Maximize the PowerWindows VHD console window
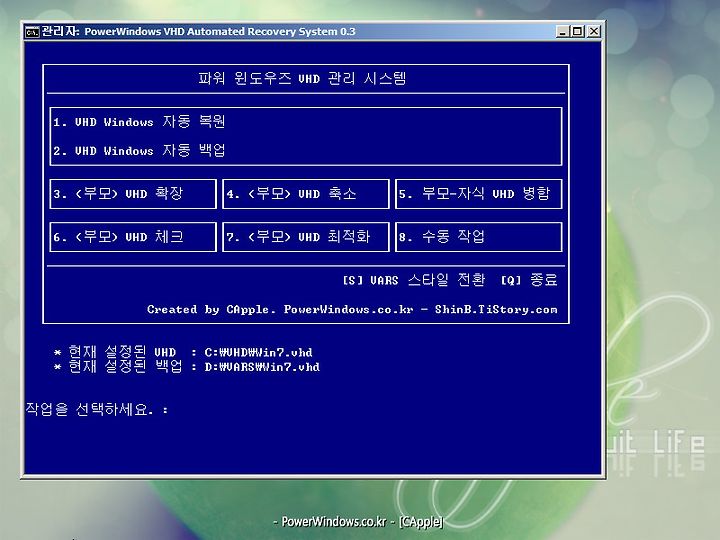Screen dimensions: 720x540 [x=578, y=31]
